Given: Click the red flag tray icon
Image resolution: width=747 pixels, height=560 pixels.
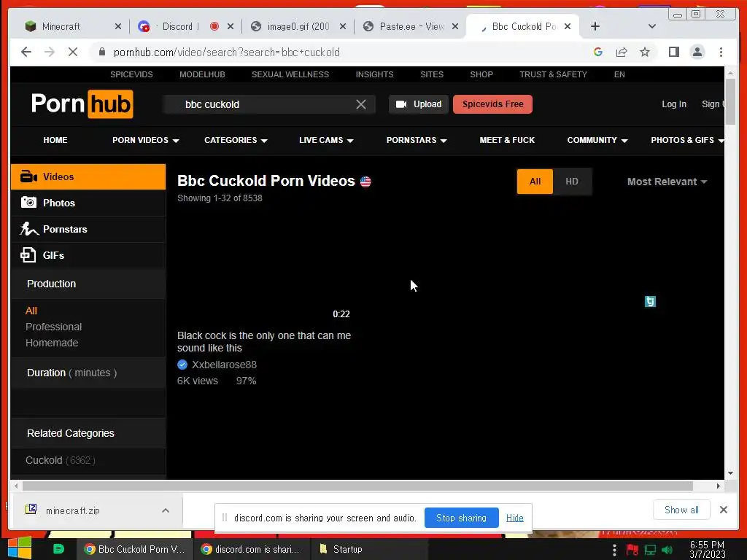Looking at the screenshot, I should pyautogui.click(x=632, y=550).
